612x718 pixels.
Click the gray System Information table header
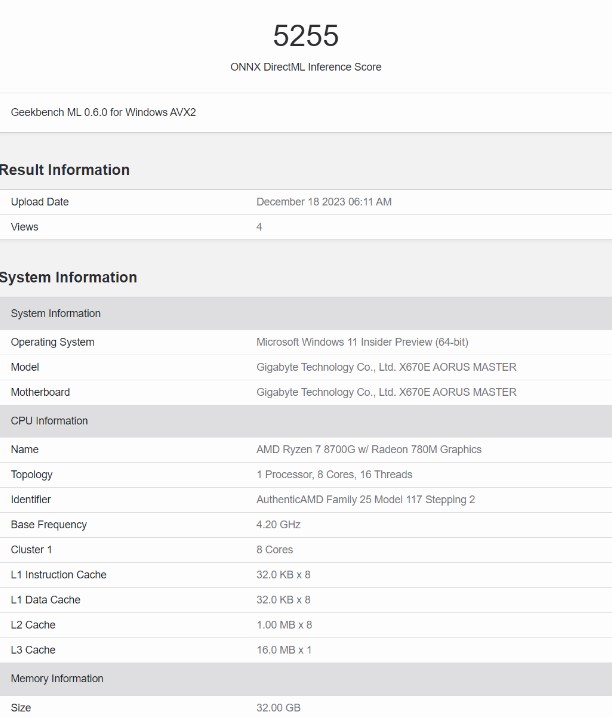[x=306, y=313]
